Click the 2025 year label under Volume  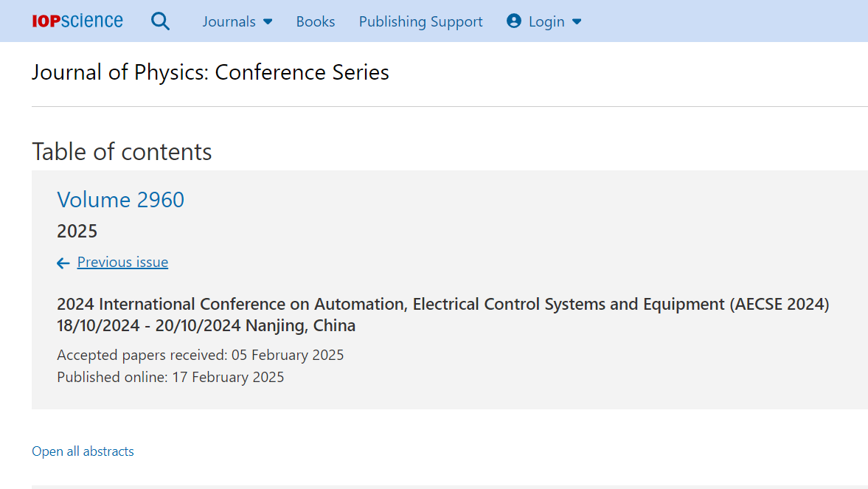77,231
